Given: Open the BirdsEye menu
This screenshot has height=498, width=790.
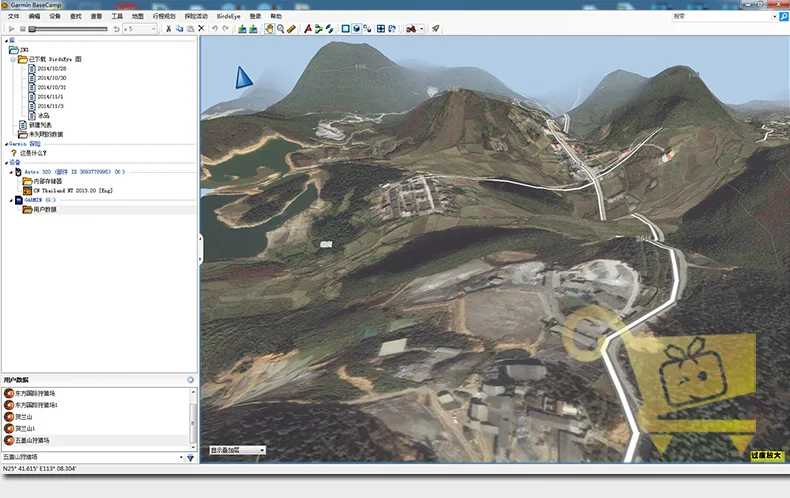Looking at the screenshot, I should [228, 16].
